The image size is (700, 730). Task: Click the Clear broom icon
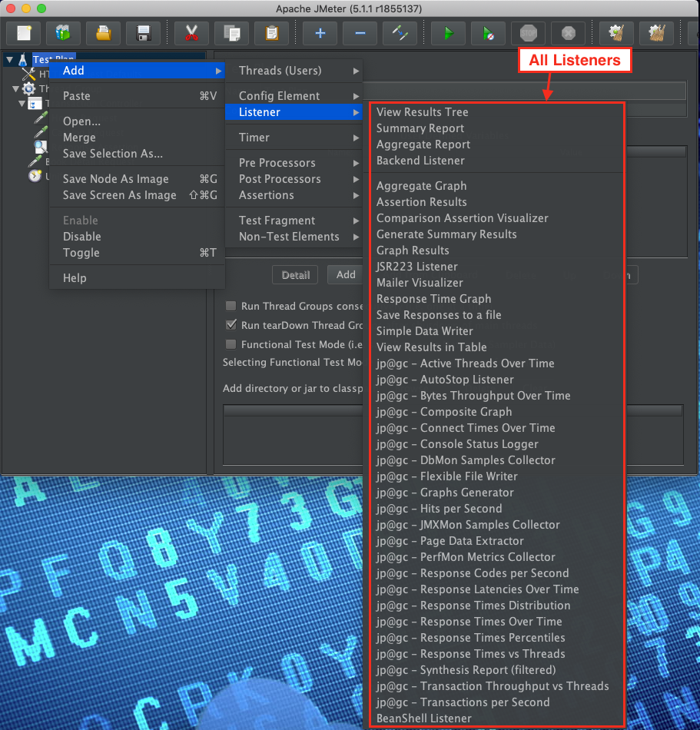pos(616,33)
